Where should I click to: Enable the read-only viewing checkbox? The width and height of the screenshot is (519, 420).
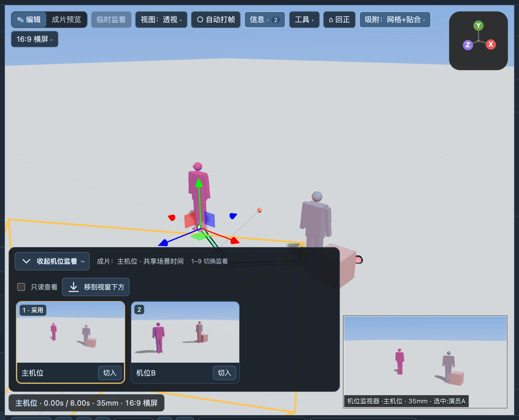tap(21, 287)
